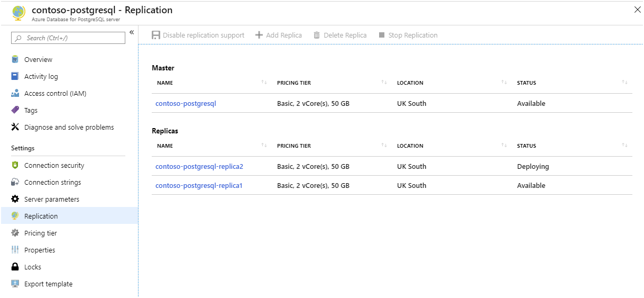Screen dimensions: 644x298
Task: Open the contoso-postgresql-replica1 link
Action: [x=198, y=185]
